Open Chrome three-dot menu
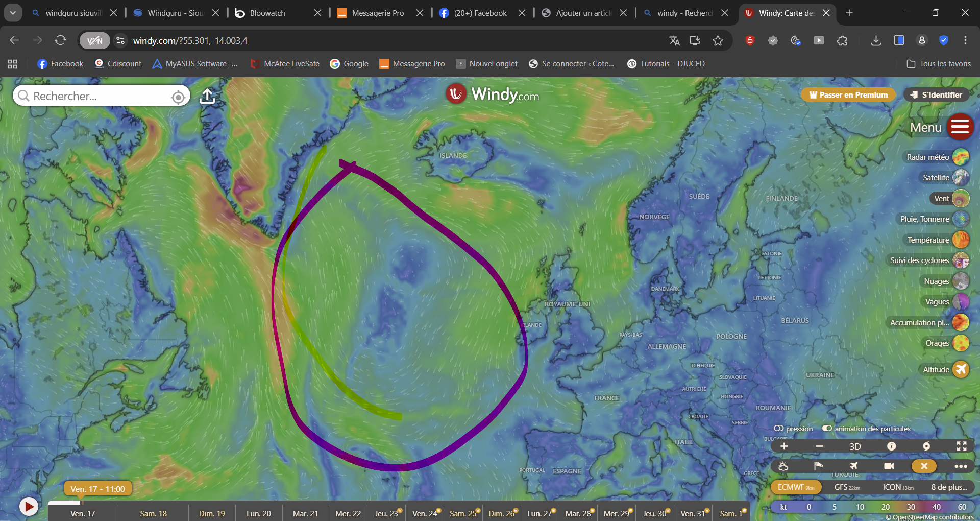980x521 pixels. tap(965, 40)
